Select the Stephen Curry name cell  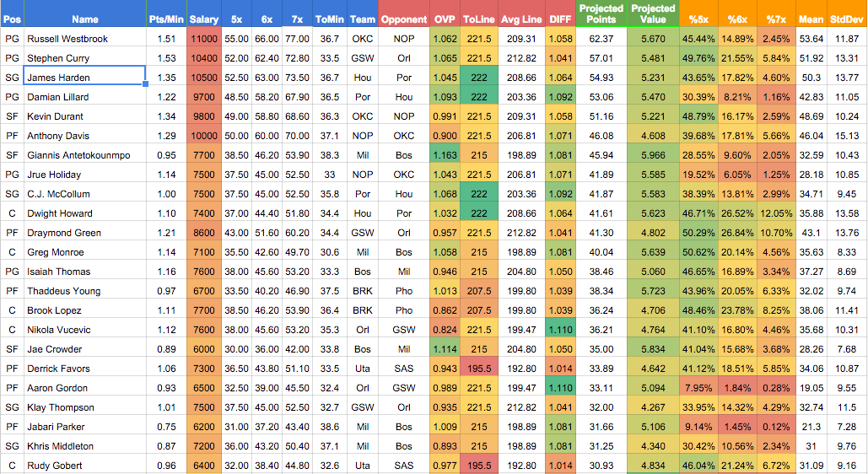pyautogui.click(x=84, y=58)
